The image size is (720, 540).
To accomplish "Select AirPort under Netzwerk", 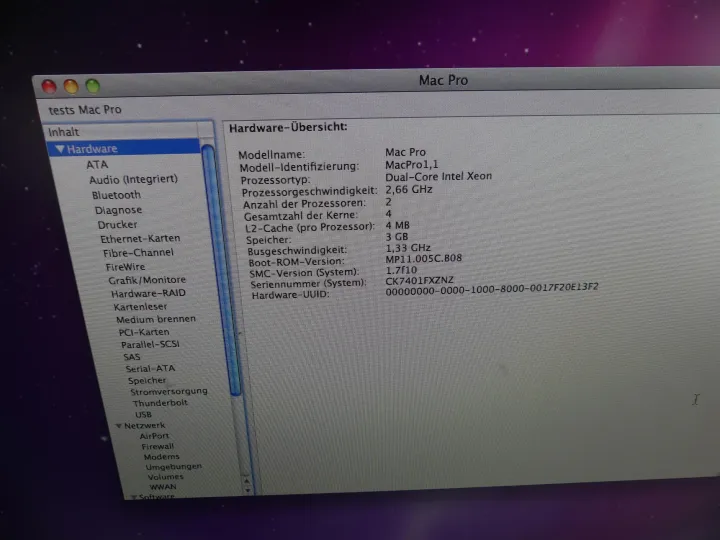I will click(x=154, y=436).
